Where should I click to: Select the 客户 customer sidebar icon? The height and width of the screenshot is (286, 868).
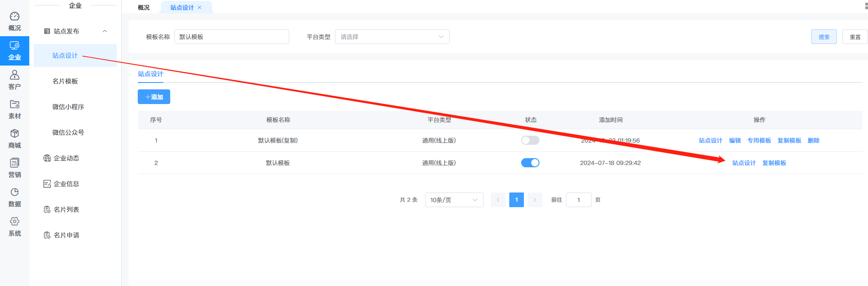point(15,80)
